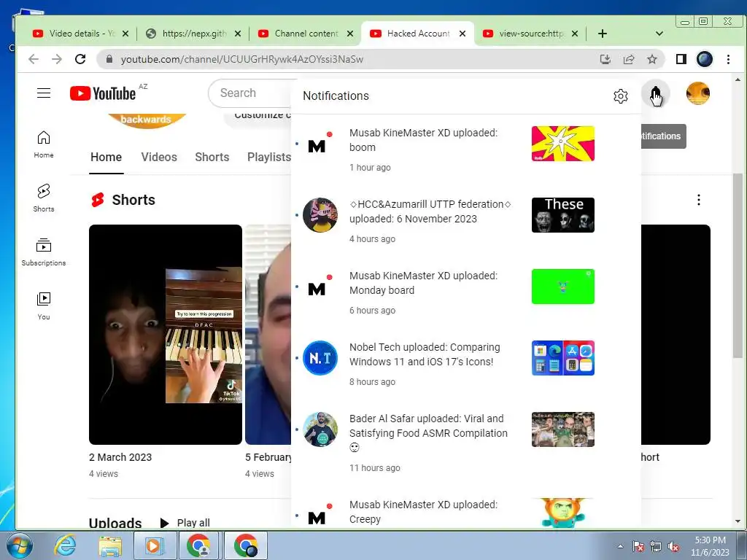747x560 pixels.
Task: Go to YouTube home via logo
Action: pos(102,93)
